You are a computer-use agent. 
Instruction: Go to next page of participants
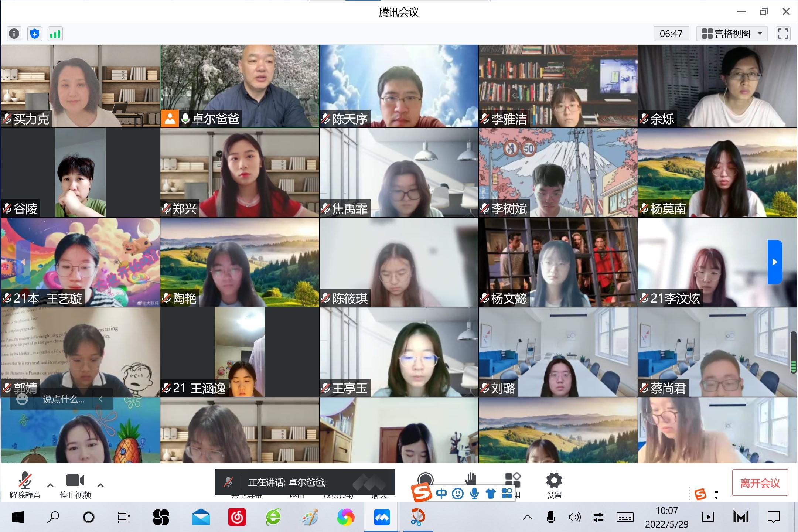pyautogui.click(x=775, y=262)
